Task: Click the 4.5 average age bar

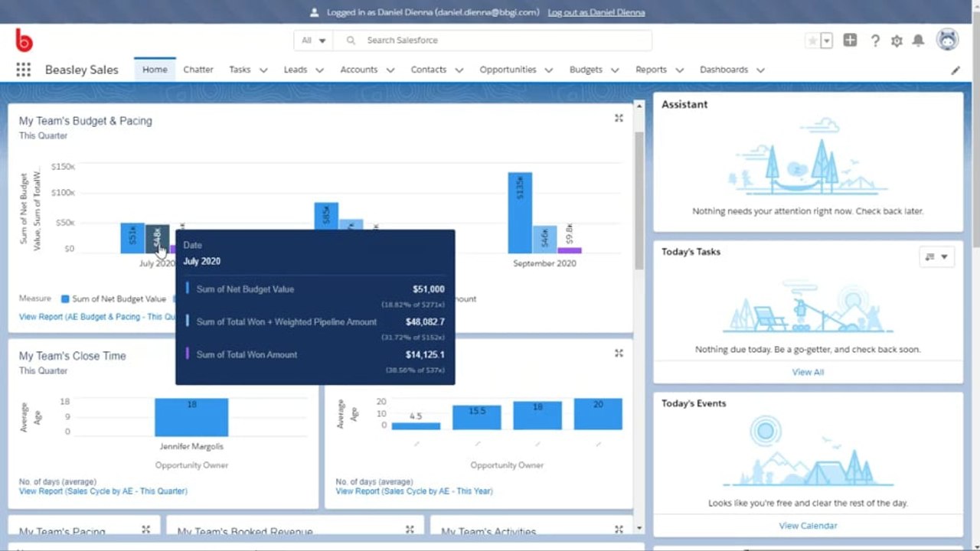Action: pos(416,425)
